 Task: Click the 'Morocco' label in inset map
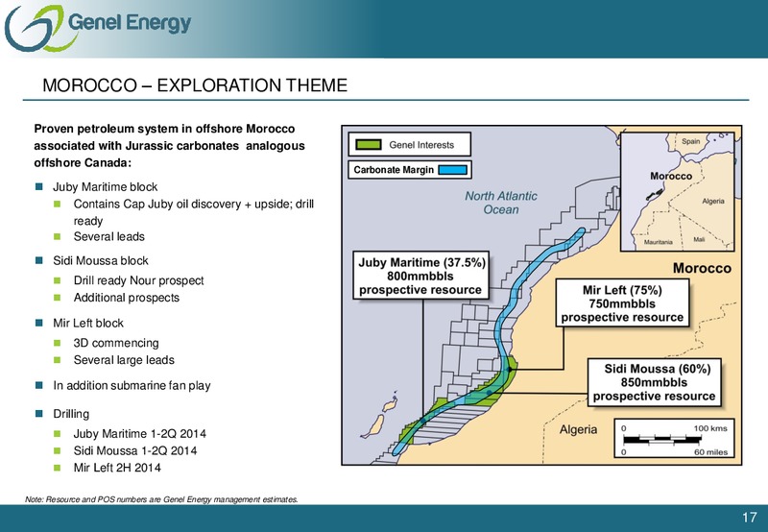click(x=671, y=176)
